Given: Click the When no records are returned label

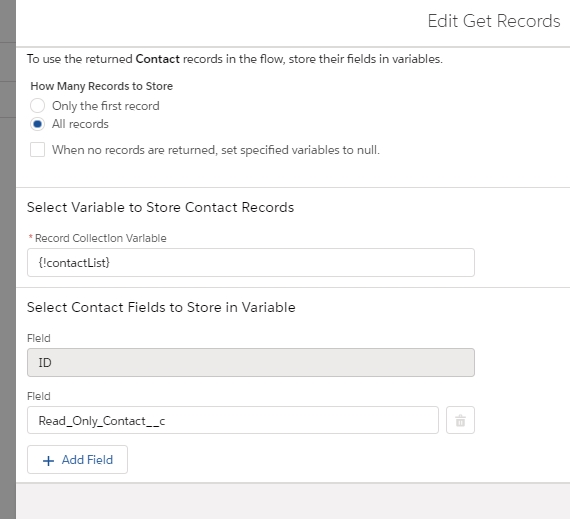Looking at the screenshot, I should pos(216,150).
